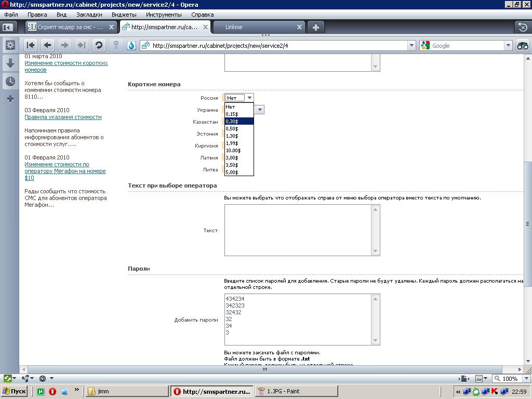Switch to the Linkme tab

pos(258,27)
